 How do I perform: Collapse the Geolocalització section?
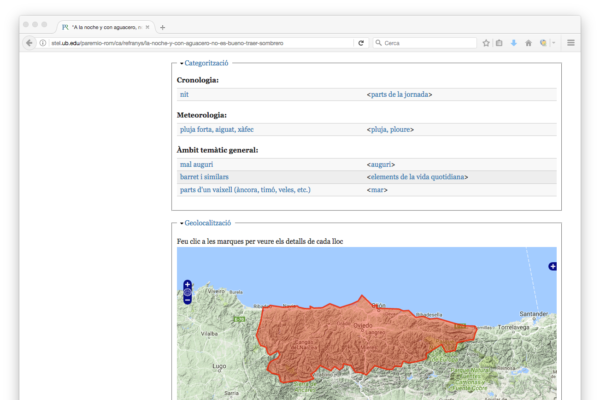coord(206,223)
